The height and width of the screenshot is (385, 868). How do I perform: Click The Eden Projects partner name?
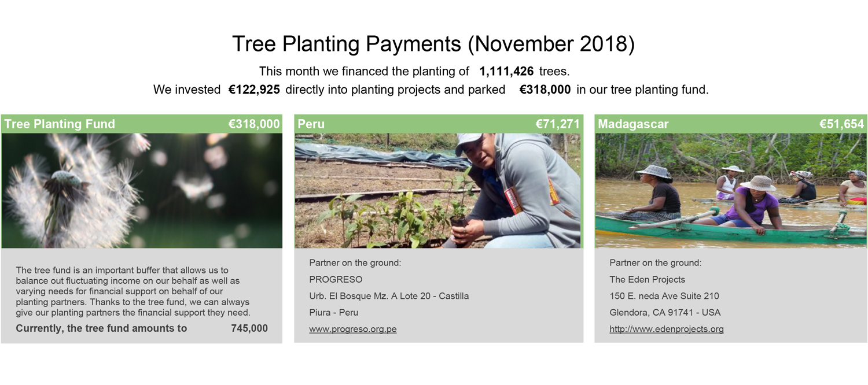click(x=647, y=279)
